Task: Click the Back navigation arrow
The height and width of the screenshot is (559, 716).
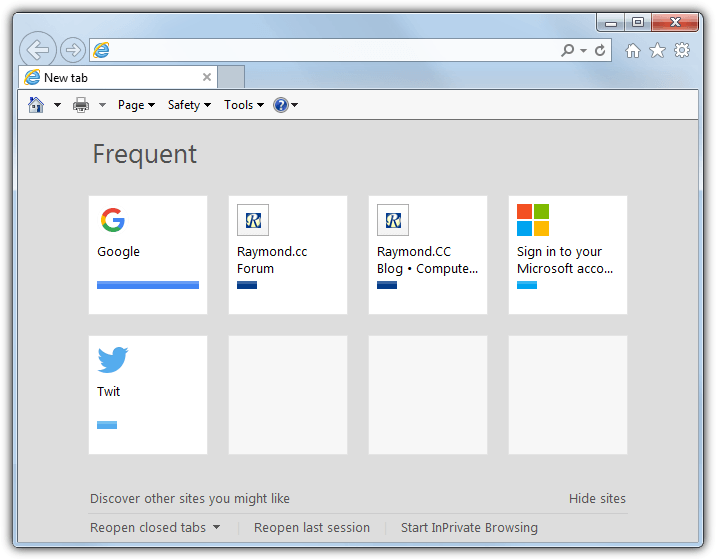Action: click(x=37, y=49)
